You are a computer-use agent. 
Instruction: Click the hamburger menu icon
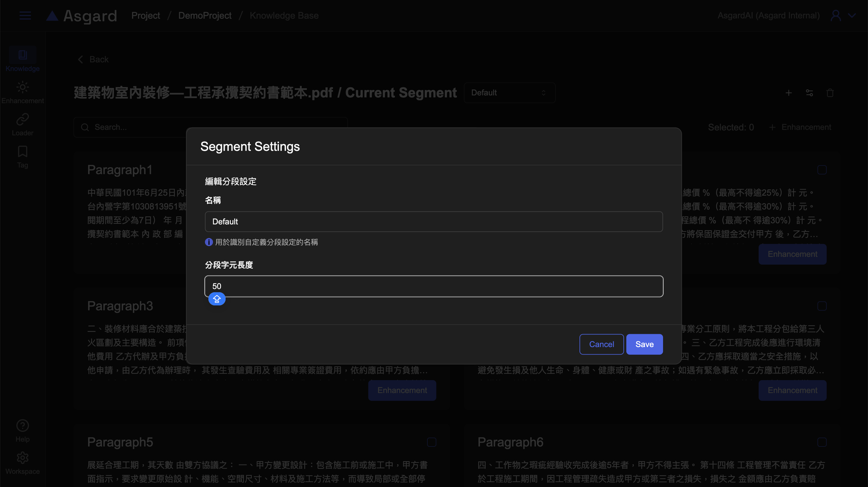pyautogui.click(x=25, y=16)
